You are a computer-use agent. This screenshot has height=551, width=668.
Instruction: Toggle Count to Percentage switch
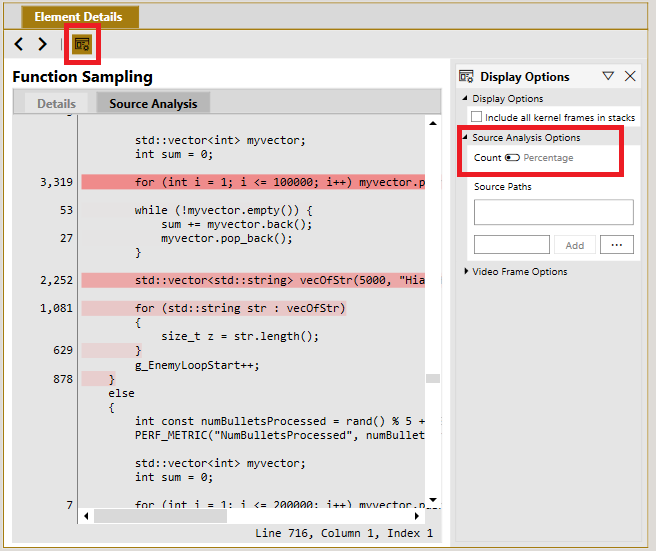point(512,158)
